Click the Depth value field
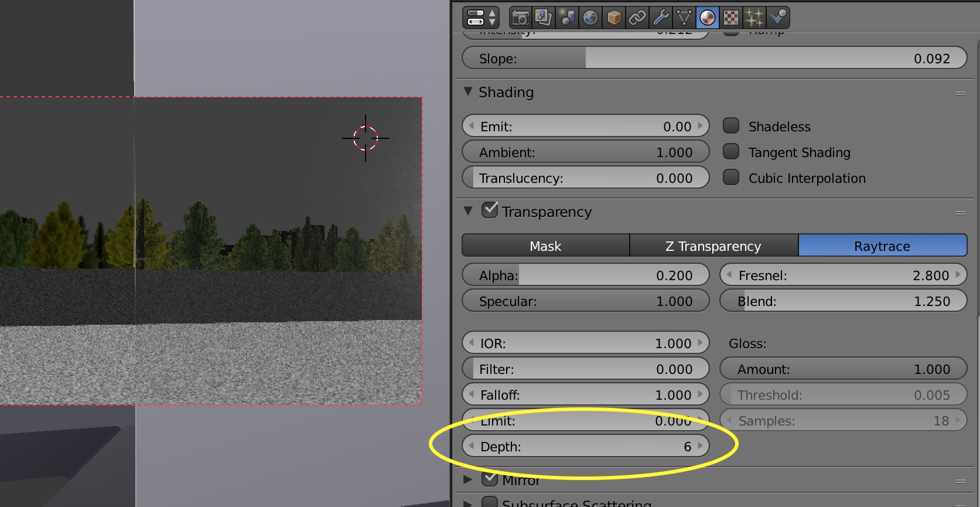 [585, 446]
